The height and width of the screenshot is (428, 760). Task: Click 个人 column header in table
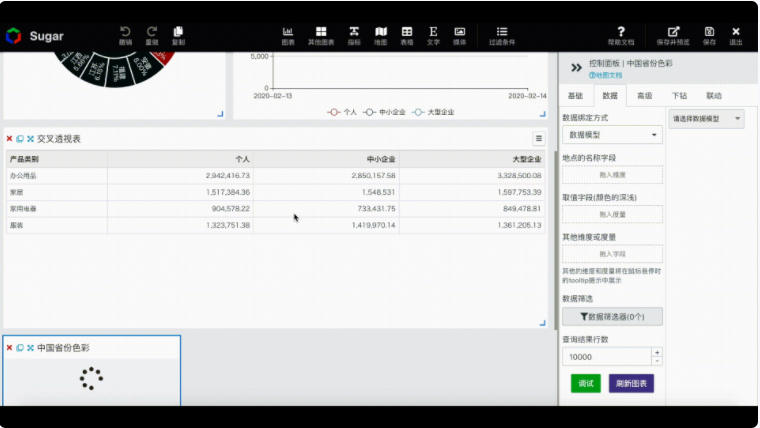tap(180, 159)
